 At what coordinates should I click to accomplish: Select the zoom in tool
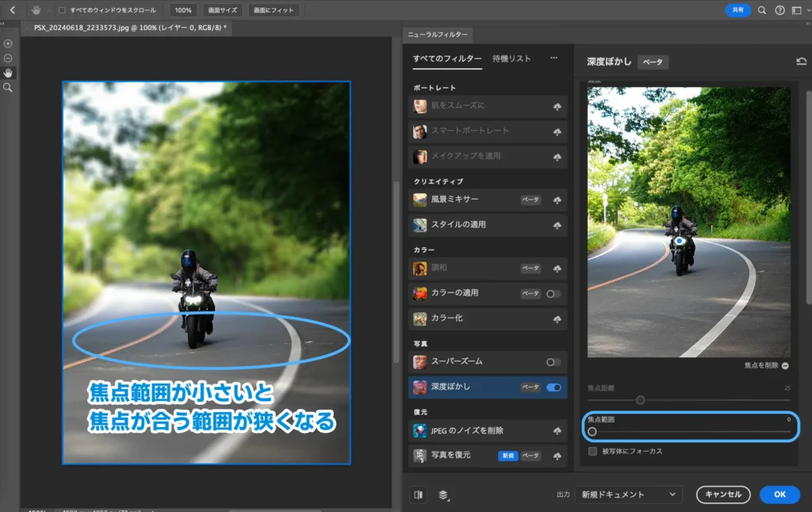click(8, 44)
